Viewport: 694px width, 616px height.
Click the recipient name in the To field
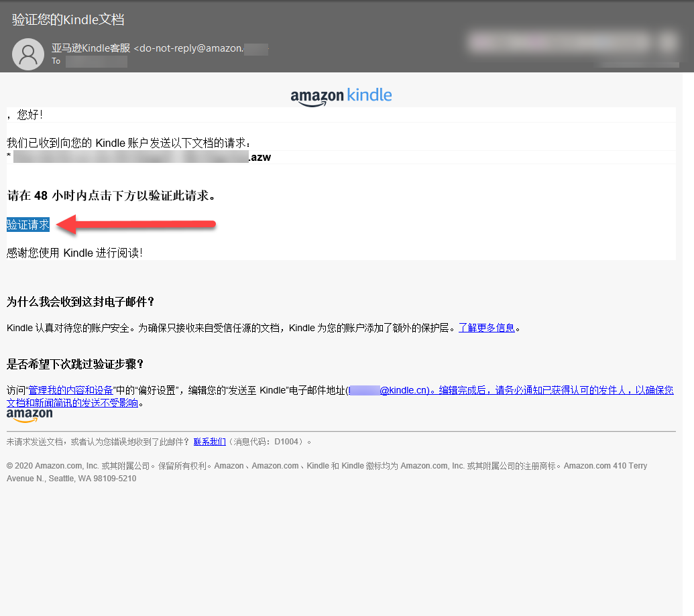(97, 61)
